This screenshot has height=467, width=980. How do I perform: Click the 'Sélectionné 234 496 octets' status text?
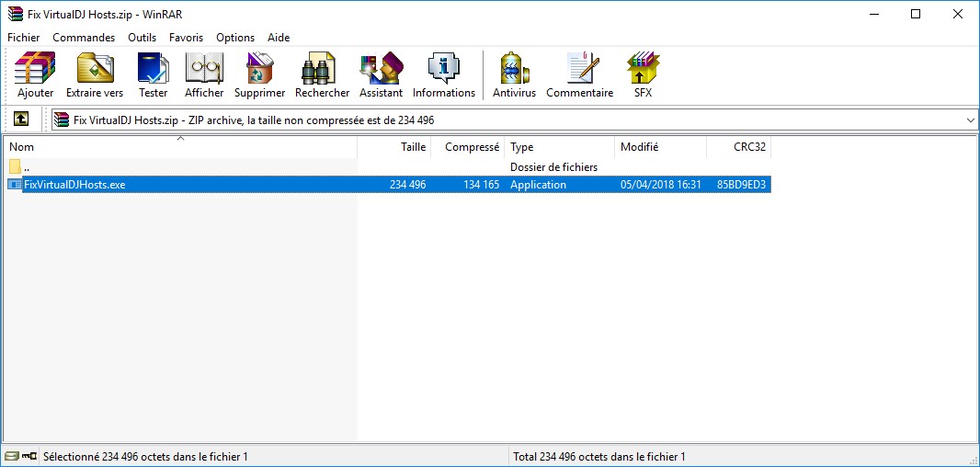[145, 457]
